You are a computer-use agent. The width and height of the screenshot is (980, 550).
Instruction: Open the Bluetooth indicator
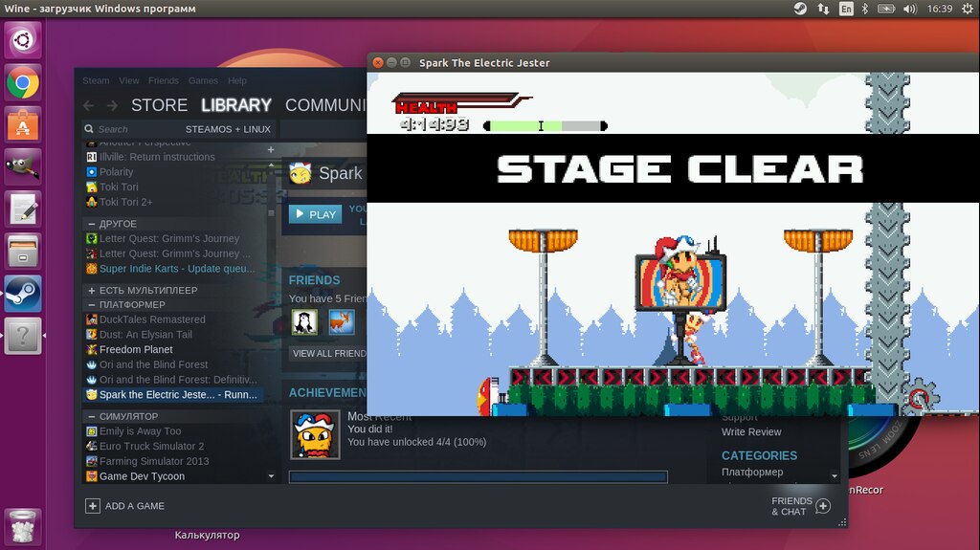point(865,9)
